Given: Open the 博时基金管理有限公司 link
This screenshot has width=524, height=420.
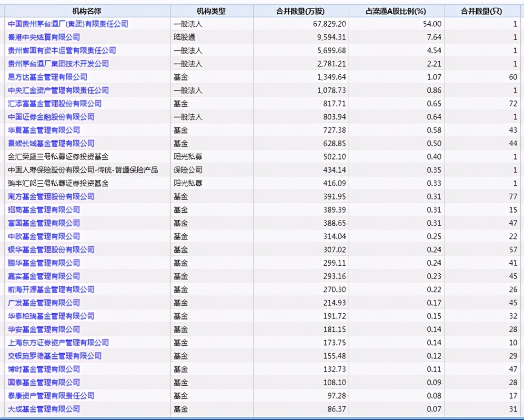Looking at the screenshot, I should [44, 369].
